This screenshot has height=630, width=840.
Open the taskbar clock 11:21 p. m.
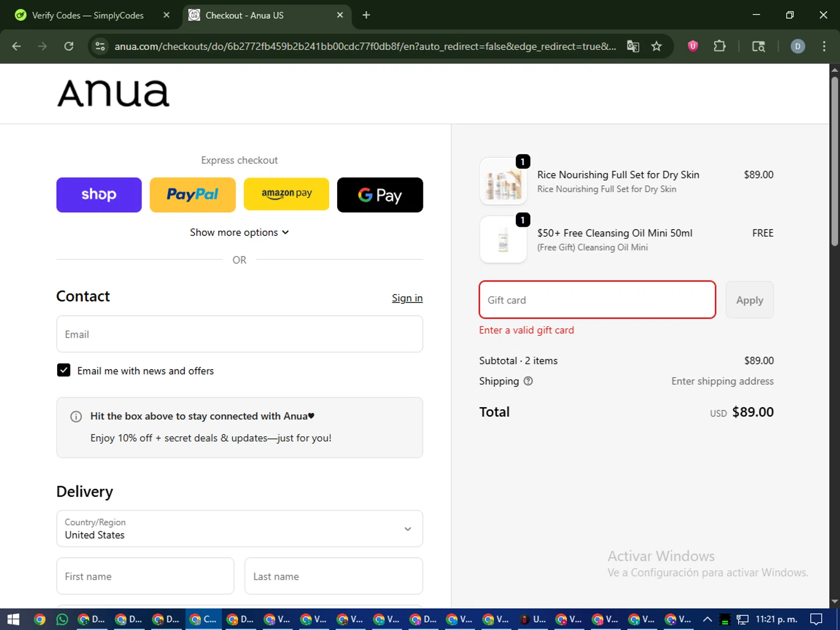tap(776, 619)
